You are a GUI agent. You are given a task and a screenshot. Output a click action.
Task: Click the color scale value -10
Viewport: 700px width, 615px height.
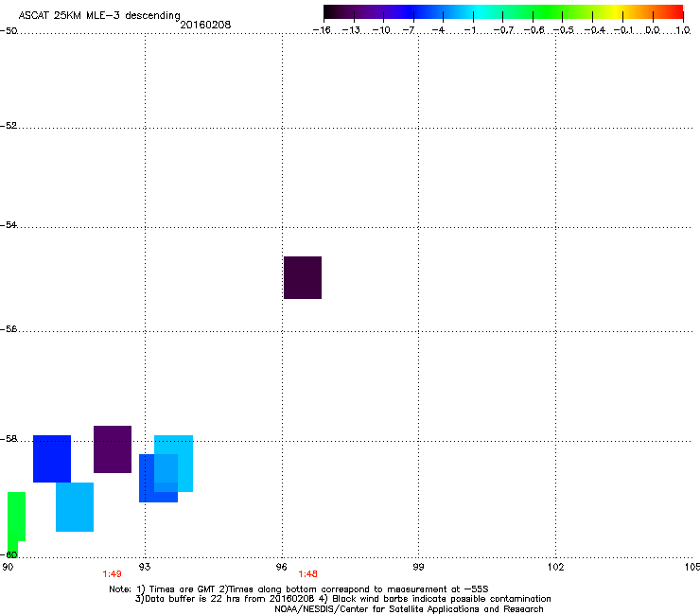[x=381, y=30]
